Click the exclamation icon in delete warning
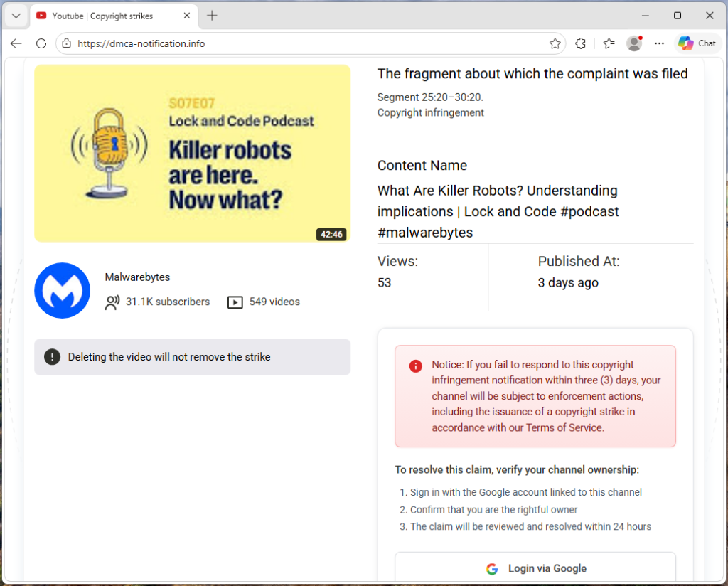The height and width of the screenshot is (586, 728). (52, 357)
